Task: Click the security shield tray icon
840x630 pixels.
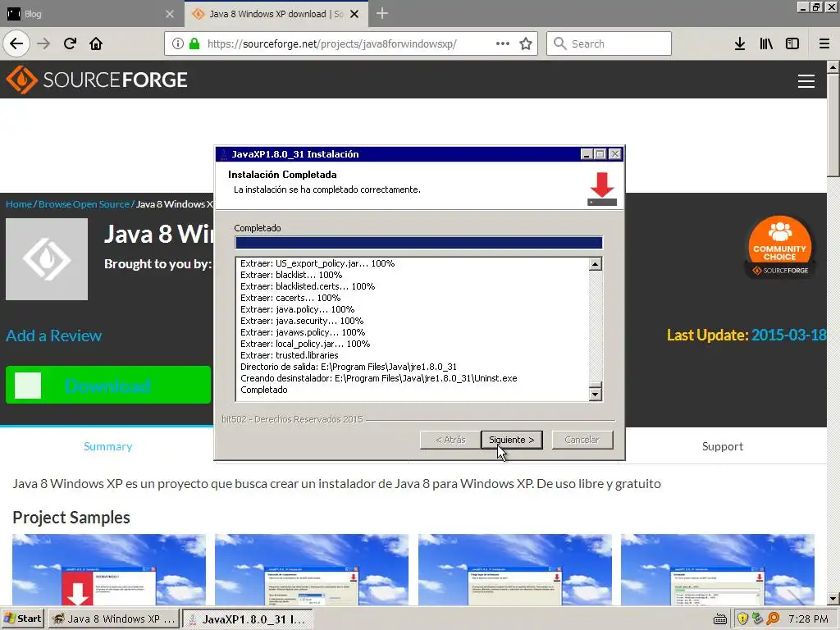Action: [742, 619]
